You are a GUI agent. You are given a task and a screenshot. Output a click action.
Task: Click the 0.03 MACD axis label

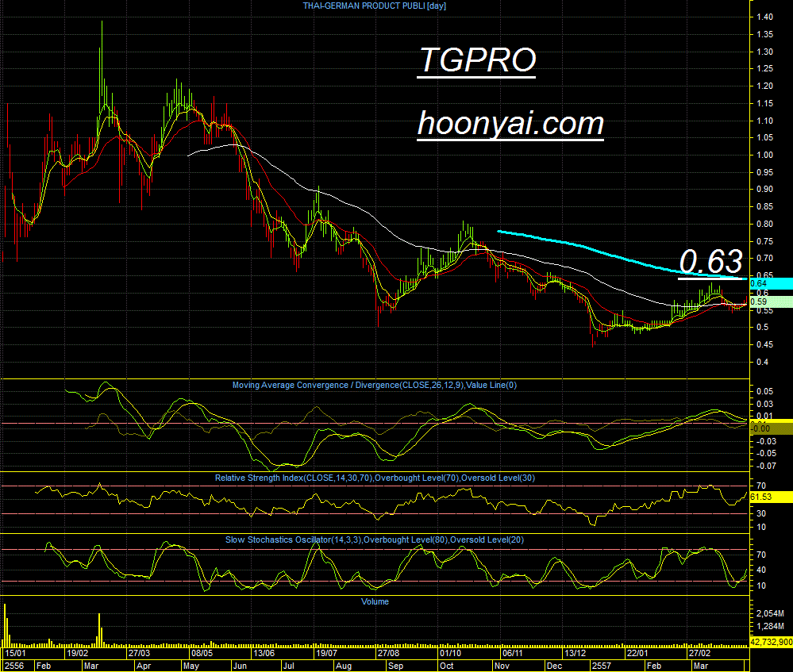pos(764,404)
